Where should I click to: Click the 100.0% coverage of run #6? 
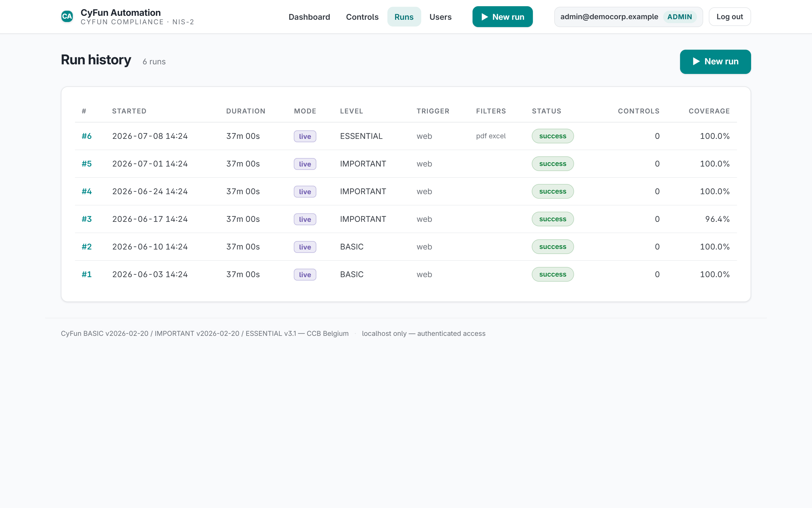(715, 136)
